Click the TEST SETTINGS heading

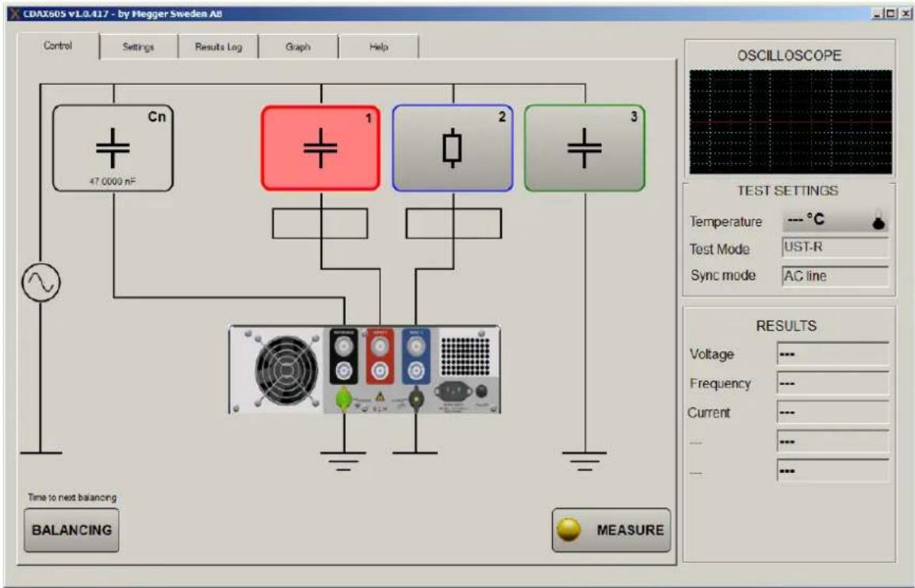coord(787,191)
